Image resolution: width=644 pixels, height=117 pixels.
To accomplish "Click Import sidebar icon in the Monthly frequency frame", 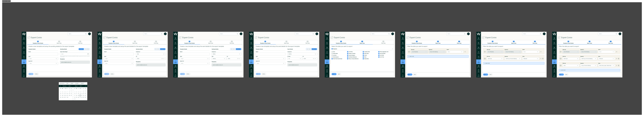I will (251, 75).
